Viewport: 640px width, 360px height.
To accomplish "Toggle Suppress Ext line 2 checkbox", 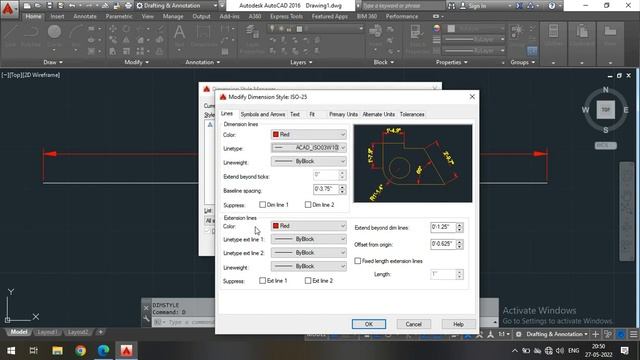I will point(308,280).
